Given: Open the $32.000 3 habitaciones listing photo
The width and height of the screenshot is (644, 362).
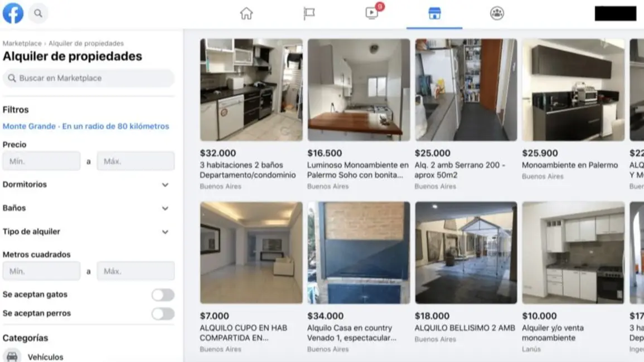Looking at the screenshot, I should click(251, 90).
